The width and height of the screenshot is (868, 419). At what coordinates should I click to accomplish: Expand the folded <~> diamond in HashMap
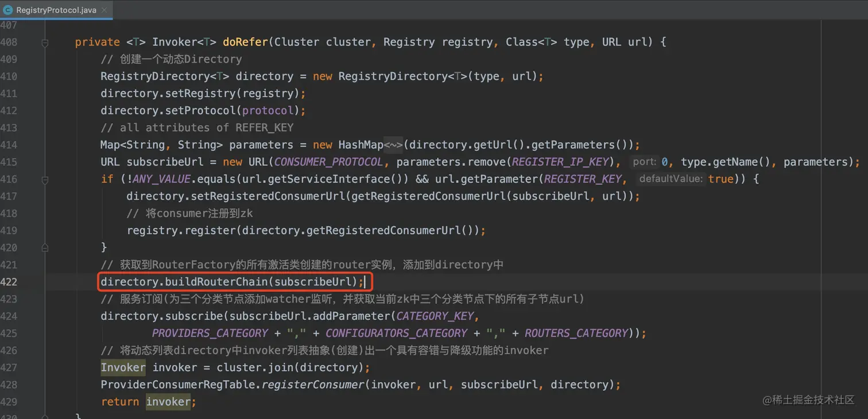coord(394,145)
